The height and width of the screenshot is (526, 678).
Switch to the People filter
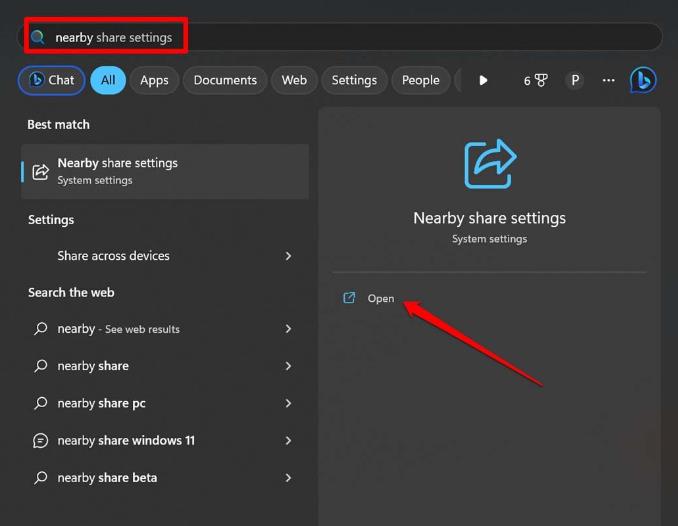pyautogui.click(x=421, y=80)
